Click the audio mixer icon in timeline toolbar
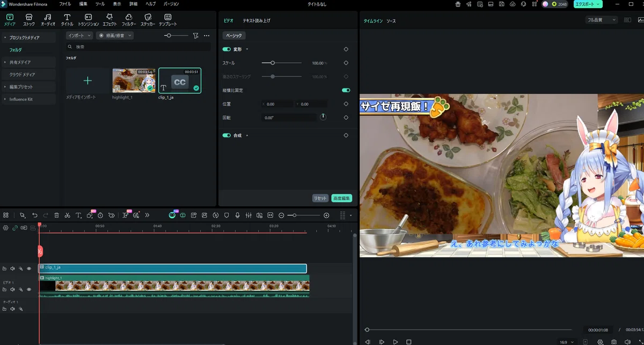644x345 pixels. (248, 215)
